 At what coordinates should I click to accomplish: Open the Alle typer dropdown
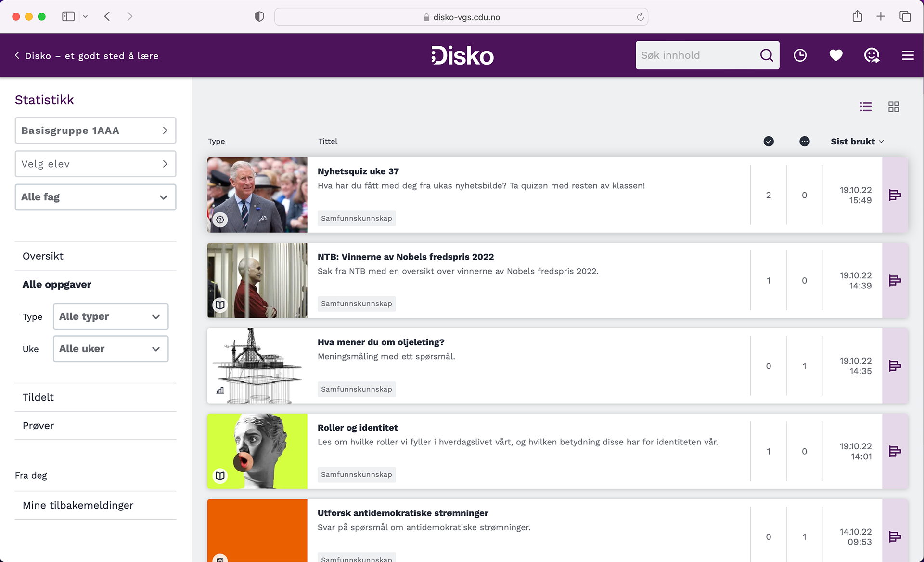pyautogui.click(x=110, y=316)
